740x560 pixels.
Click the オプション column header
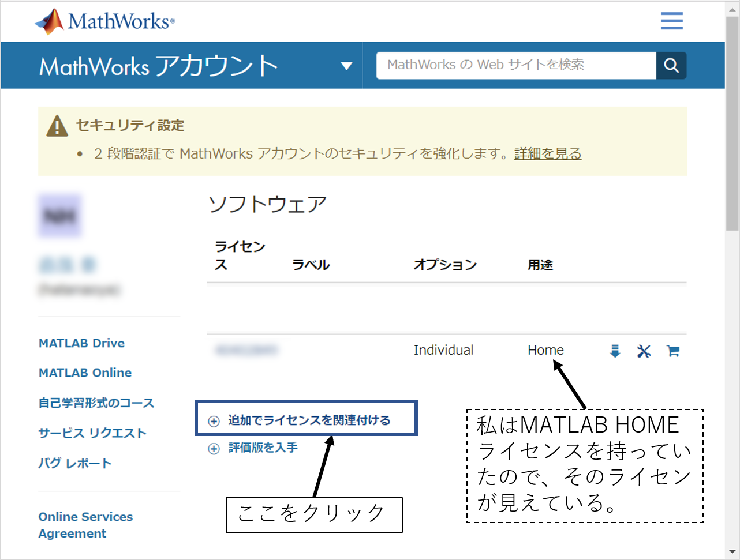coord(445,265)
